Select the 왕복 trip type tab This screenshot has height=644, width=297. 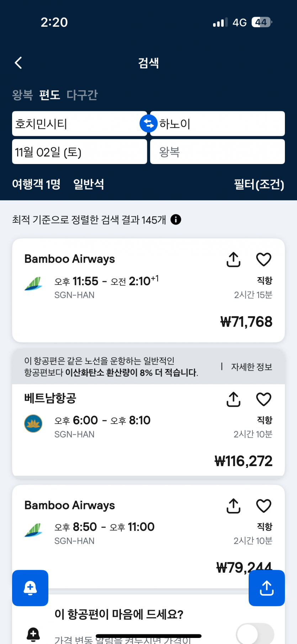[x=22, y=95]
